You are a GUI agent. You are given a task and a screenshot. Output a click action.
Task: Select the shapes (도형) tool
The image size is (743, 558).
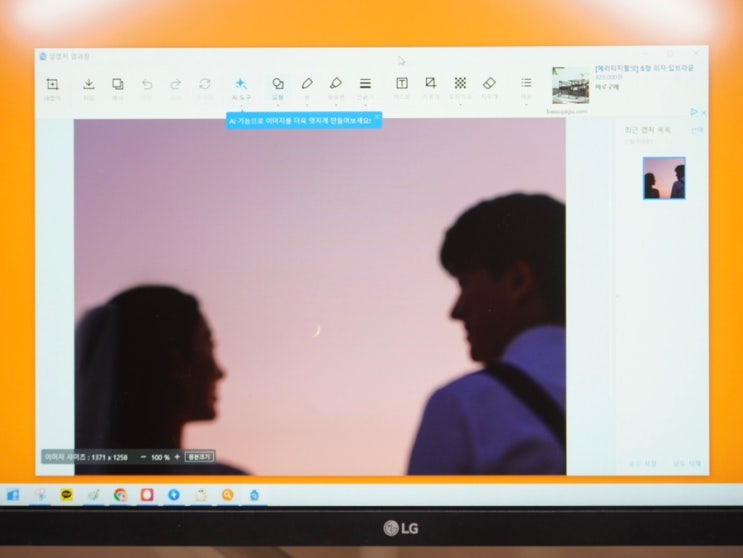click(278, 84)
